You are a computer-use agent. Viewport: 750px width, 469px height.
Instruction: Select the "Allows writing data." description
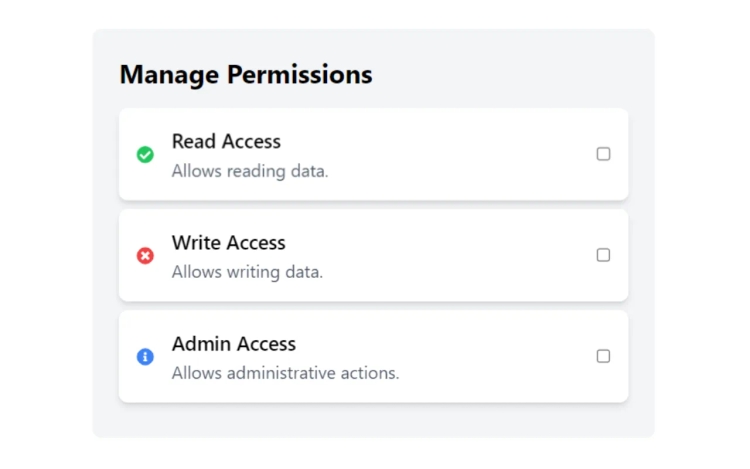click(x=247, y=272)
